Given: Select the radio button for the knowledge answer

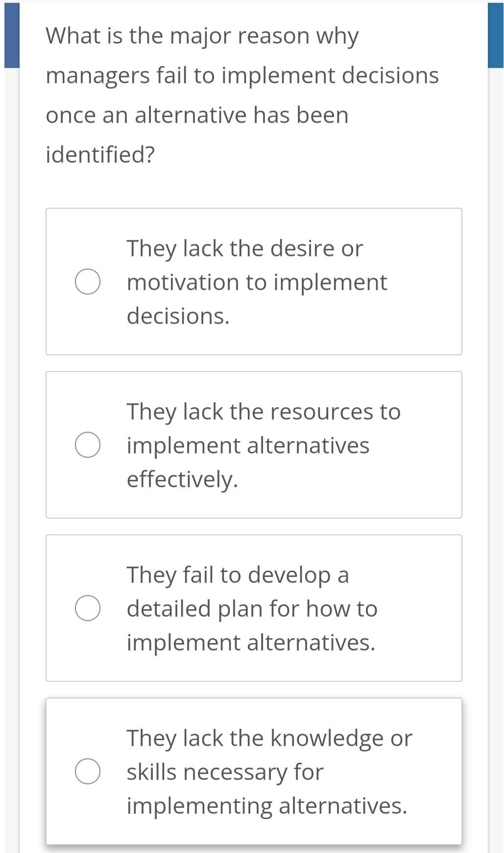Looking at the screenshot, I should click(88, 771).
